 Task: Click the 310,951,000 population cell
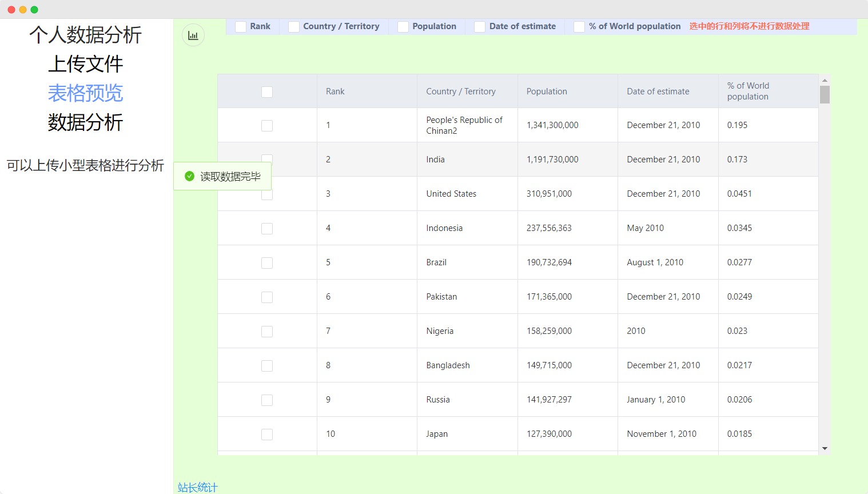568,194
